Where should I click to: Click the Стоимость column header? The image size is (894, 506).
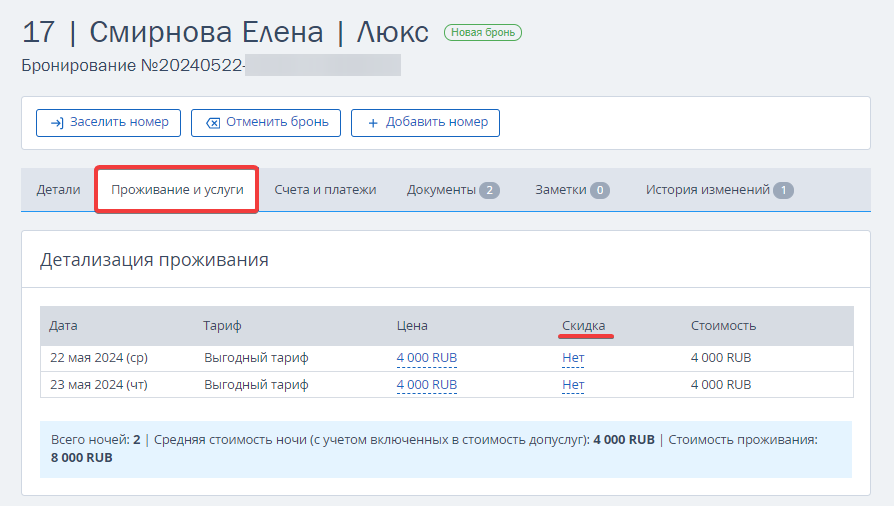[x=724, y=326]
